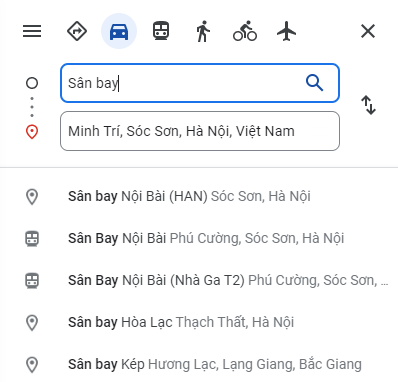Swap starting point and destination
This screenshot has height=382, width=398.
click(368, 105)
